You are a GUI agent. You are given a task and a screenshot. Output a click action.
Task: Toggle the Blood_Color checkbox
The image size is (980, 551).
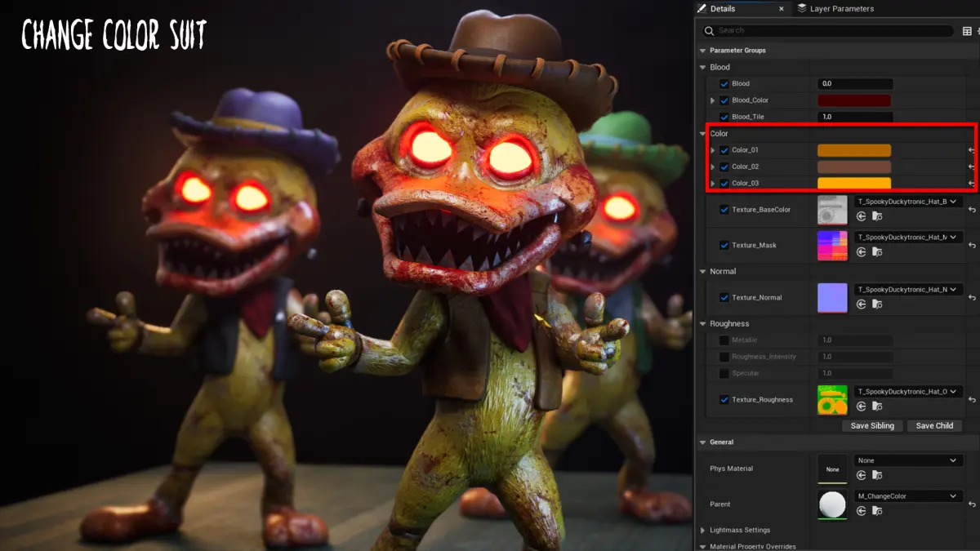coord(724,100)
